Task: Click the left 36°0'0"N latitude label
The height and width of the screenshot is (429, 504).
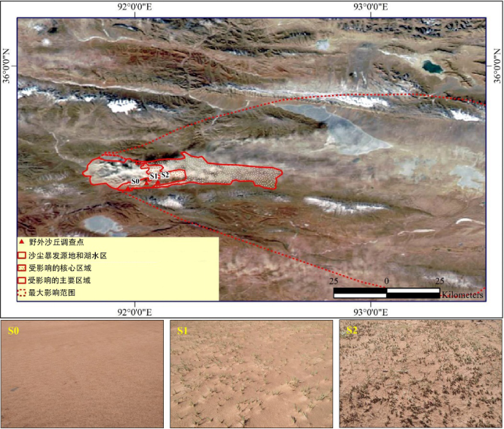Action: (7, 66)
